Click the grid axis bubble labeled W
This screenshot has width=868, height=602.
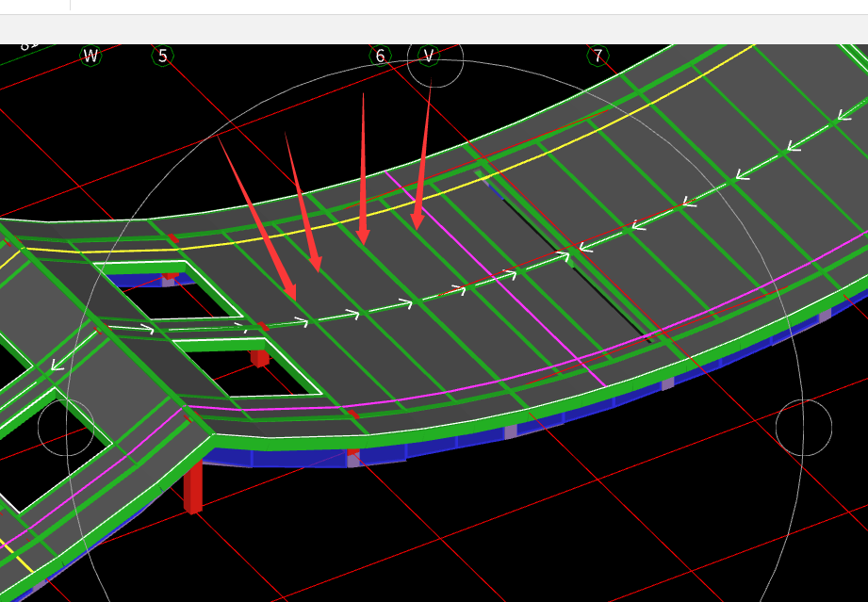(x=90, y=56)
